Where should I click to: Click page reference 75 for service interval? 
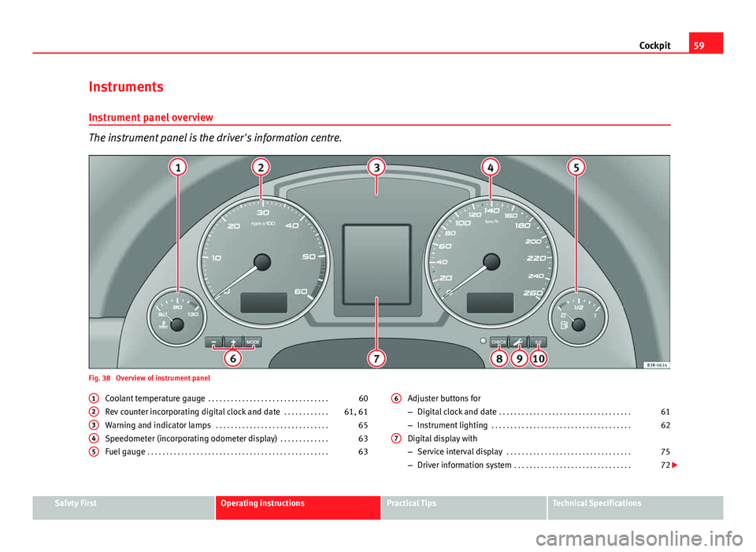click(665, 452)
